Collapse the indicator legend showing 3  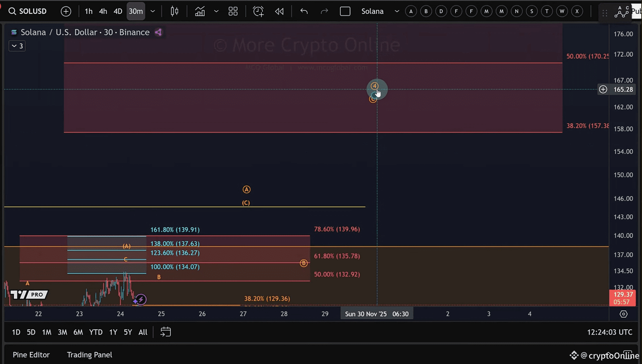point(17,46)
